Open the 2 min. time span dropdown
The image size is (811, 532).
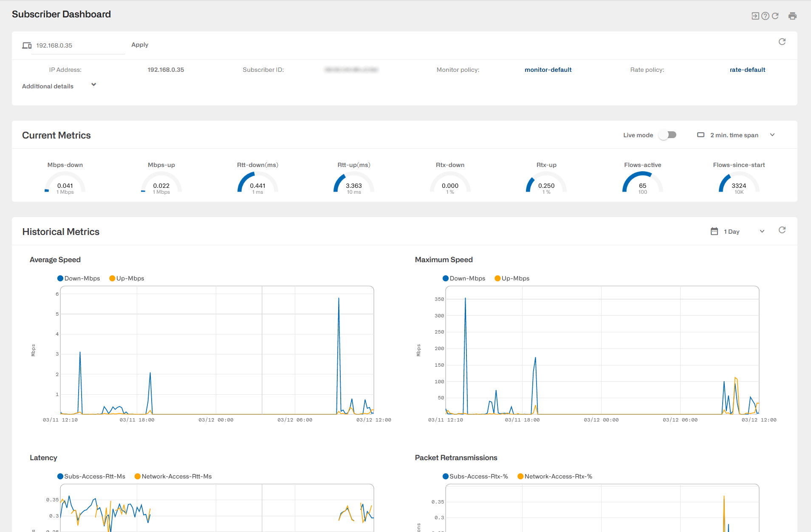coord(772,135)
